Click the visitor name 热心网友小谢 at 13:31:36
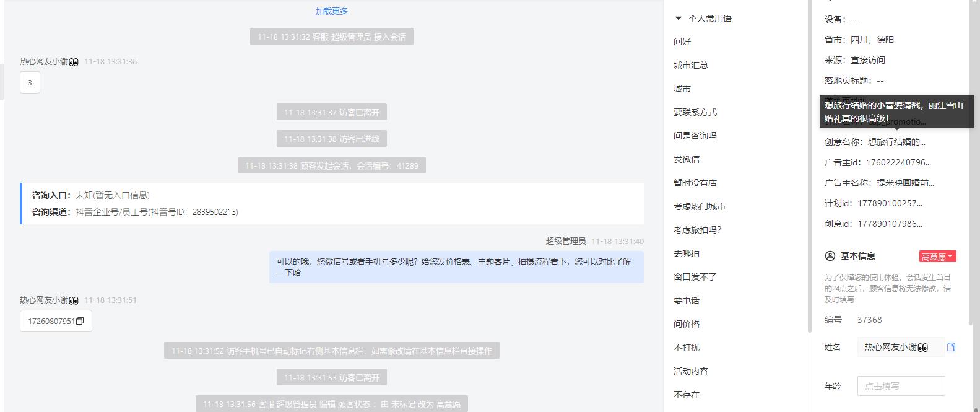The width and height of the screenshot is (980, 412). click(49, 61)
